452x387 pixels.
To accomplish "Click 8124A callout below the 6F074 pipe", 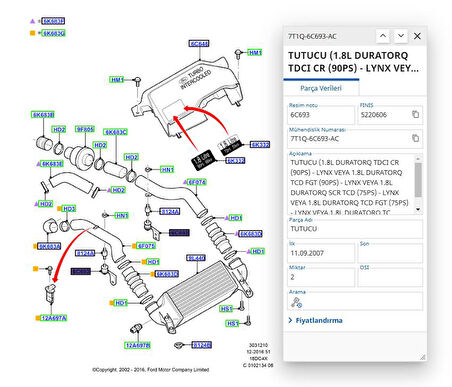I will point(170,211).
